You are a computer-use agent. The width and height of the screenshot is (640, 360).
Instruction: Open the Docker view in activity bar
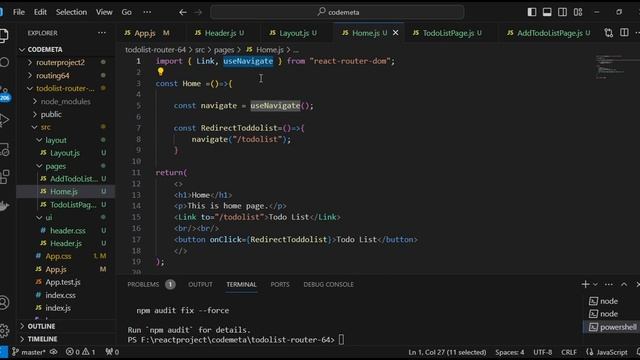point(4,205)
